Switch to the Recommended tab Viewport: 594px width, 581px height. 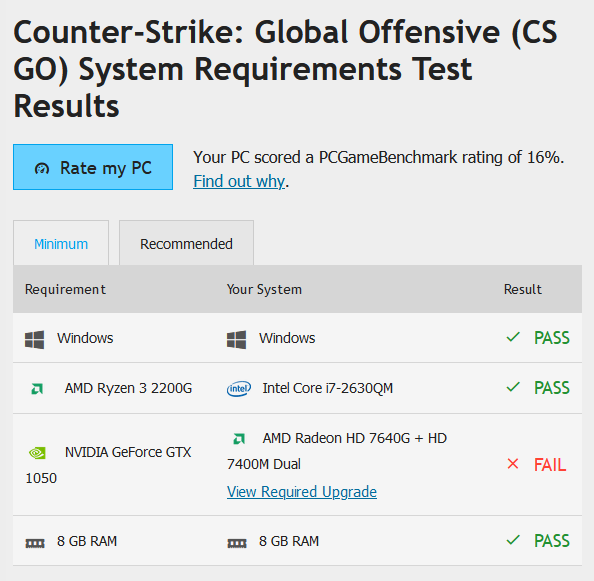186,244
